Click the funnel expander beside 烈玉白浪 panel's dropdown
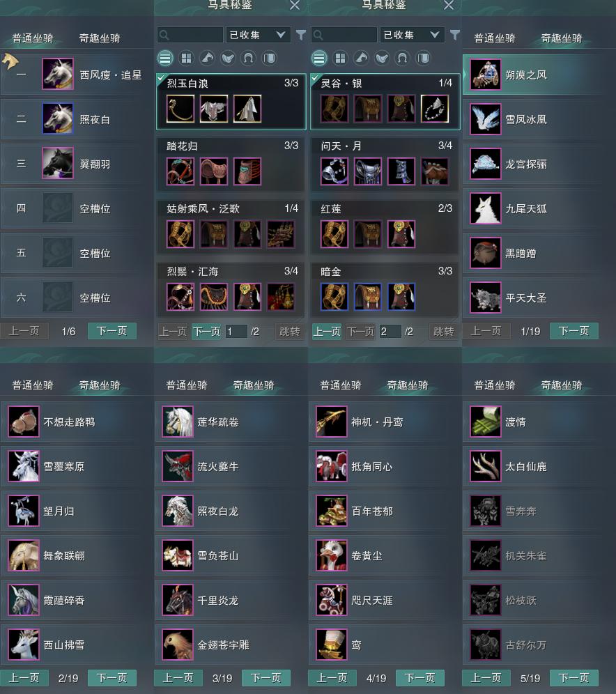Viewport: 616px width, 694px height. (x=301, y=35)
